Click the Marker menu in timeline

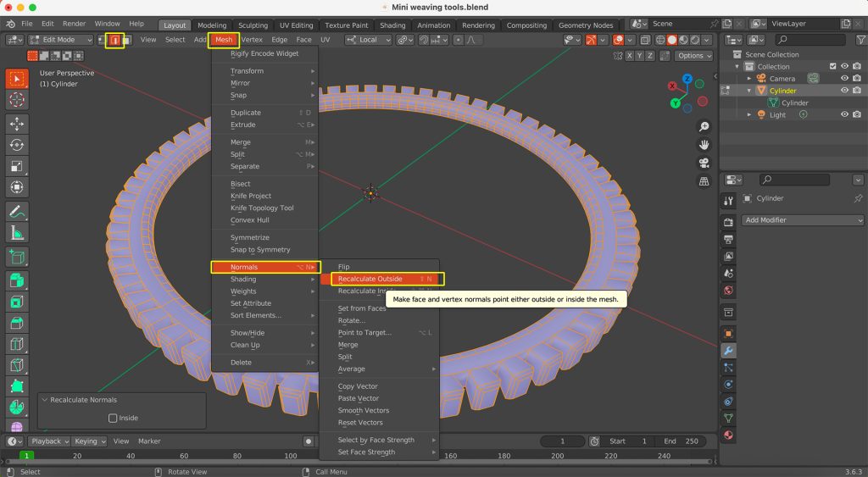149,441
